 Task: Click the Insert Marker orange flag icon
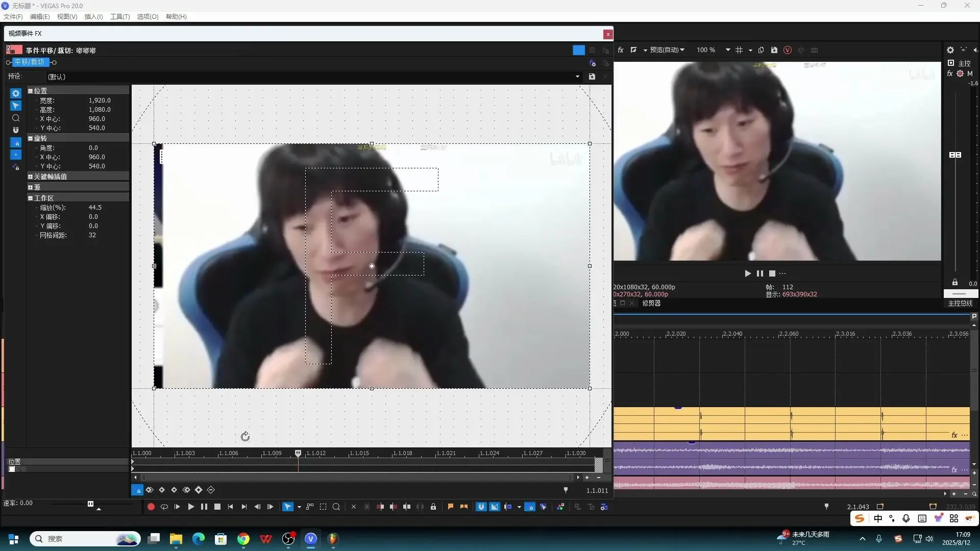[450, 507]
